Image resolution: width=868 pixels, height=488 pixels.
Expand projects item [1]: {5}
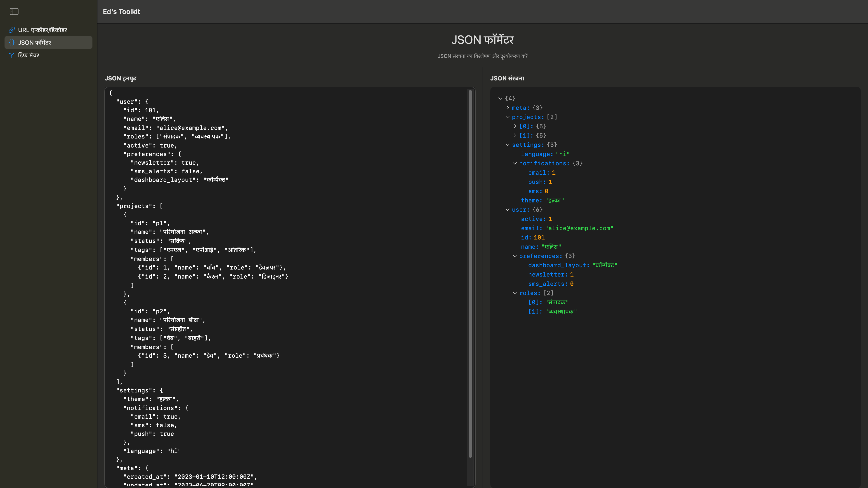(x=515, y=135)
